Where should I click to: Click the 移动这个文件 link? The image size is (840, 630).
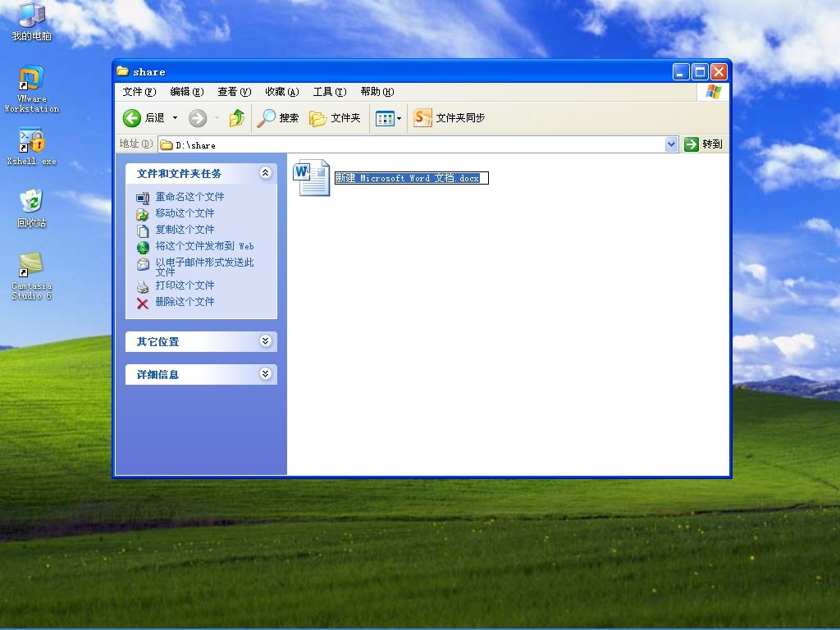coord(185,213)
